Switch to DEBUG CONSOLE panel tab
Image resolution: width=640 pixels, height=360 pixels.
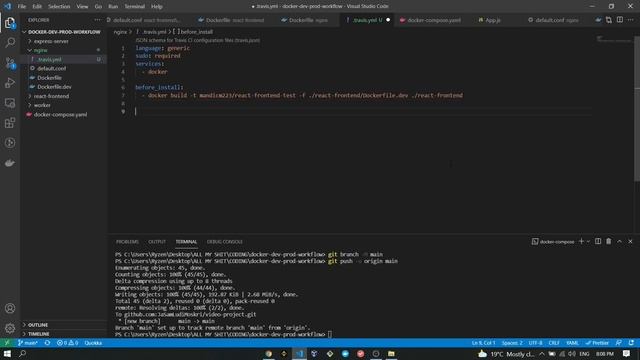(224, 242)
